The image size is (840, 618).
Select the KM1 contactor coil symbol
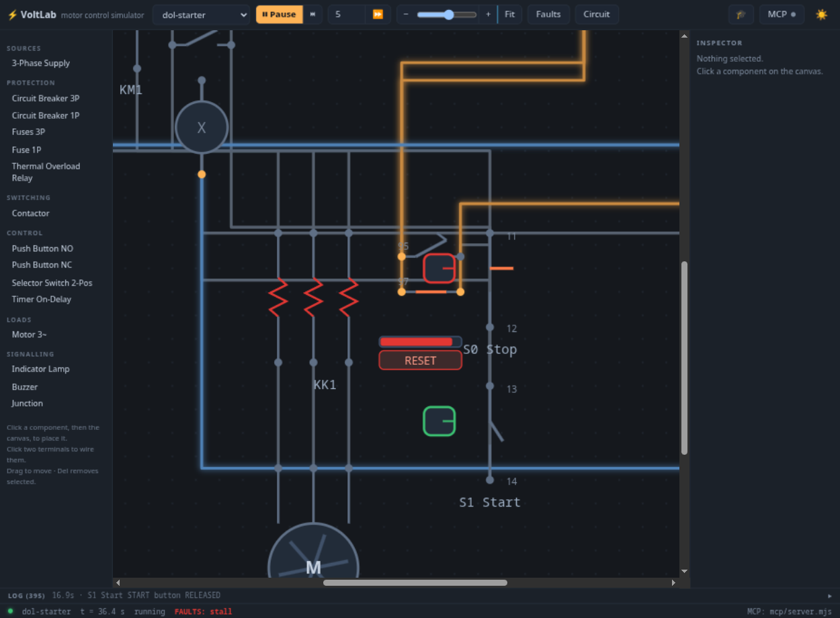[x=202, y=127]
